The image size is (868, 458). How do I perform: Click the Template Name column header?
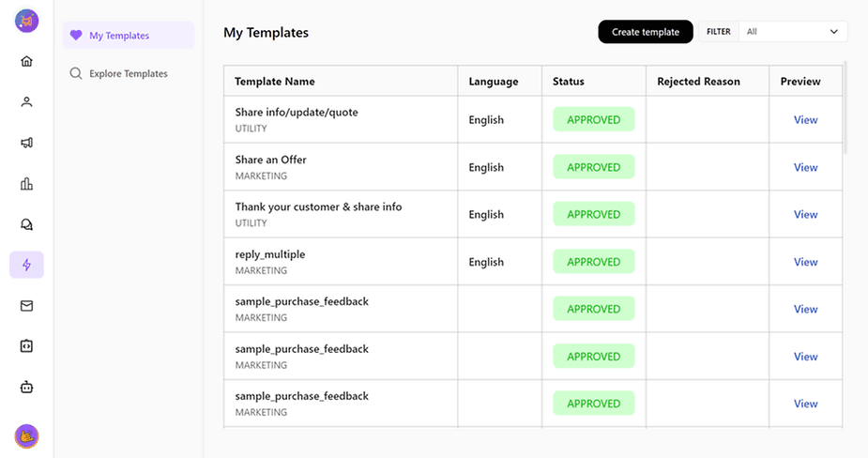(x=275, y=82)
